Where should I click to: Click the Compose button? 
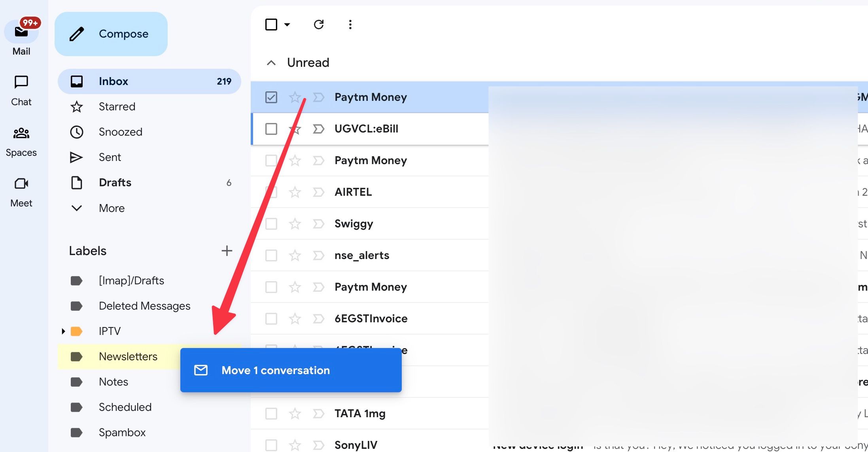click(113, 33)
